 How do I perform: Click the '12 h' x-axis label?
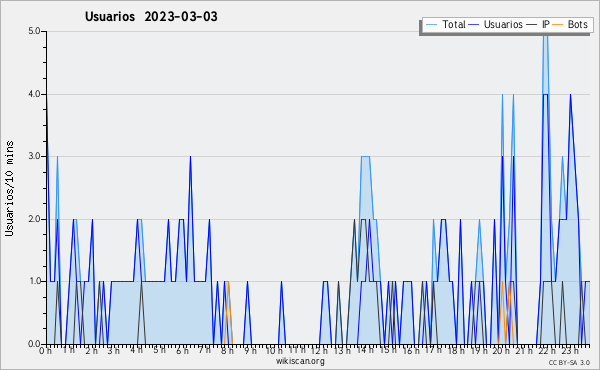[x=319, y=351]
